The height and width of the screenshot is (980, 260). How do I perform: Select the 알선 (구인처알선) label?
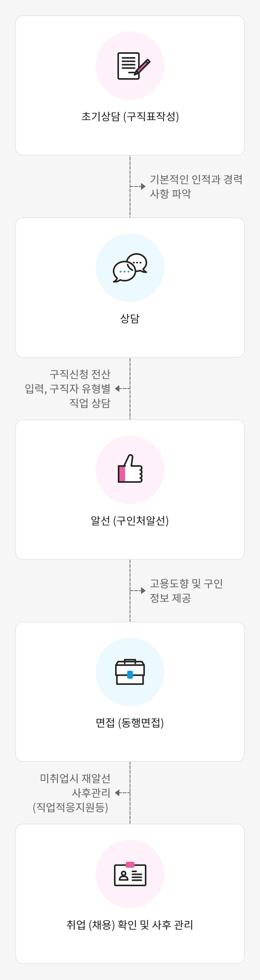130,521
